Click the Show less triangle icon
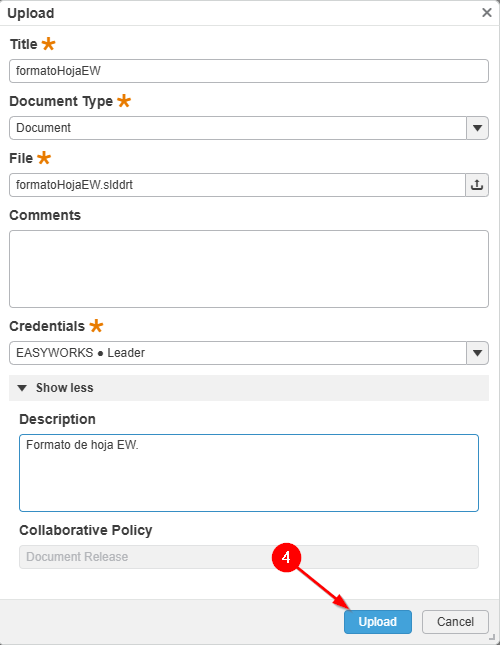The width and height of the screenshot is (500, 645). pos(22,388)
